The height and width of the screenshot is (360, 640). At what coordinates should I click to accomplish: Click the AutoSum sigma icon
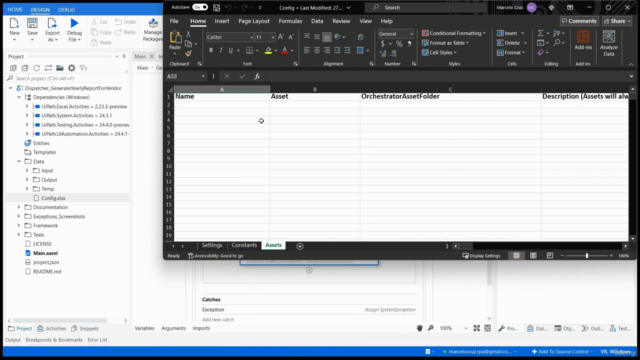pos(540,33)
